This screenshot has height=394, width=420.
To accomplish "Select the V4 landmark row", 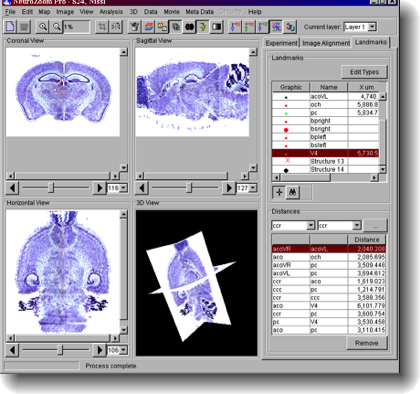I will 325,153.
